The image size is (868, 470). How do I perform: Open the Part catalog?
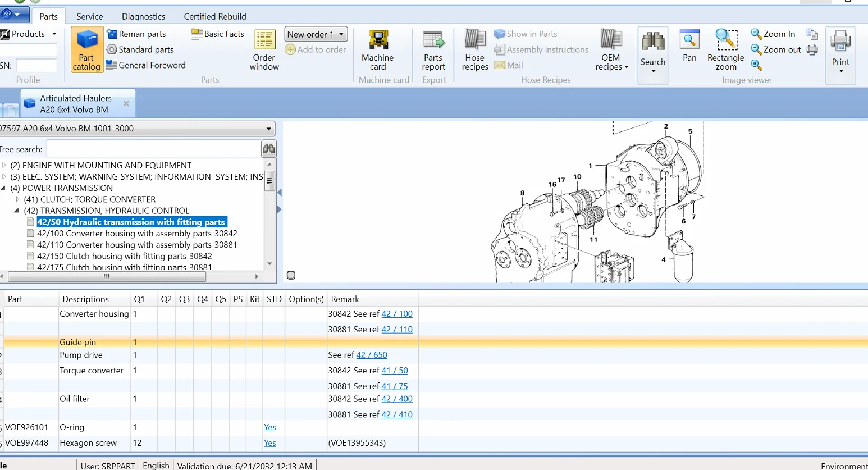pyautogui.click(x=86, y=50)
